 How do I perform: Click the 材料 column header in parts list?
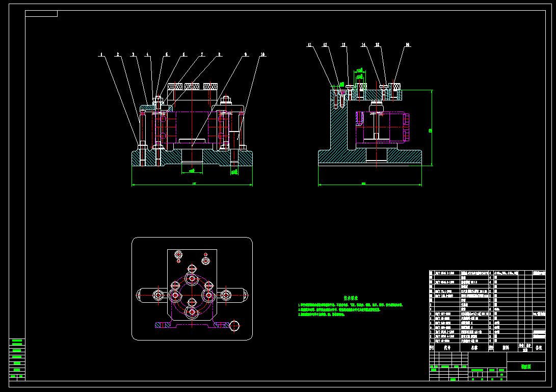click(506, 348)
